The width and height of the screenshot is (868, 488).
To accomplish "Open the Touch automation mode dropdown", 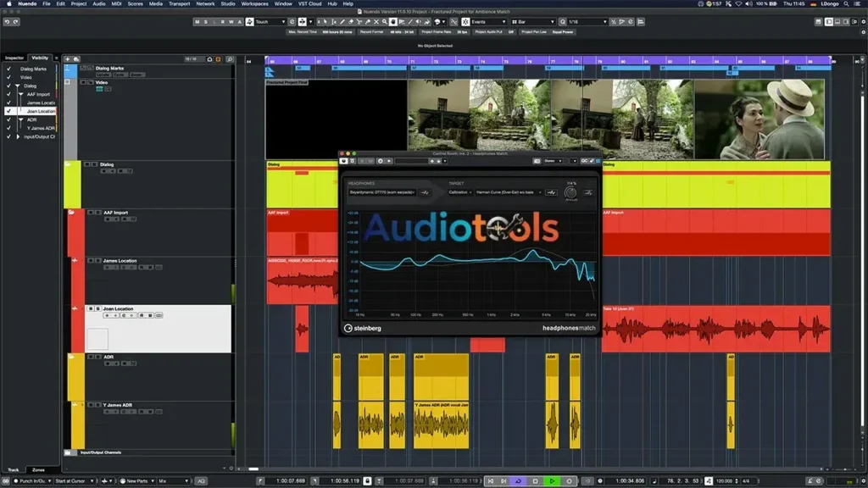I will pyautogui.click(x=270, y=22).
